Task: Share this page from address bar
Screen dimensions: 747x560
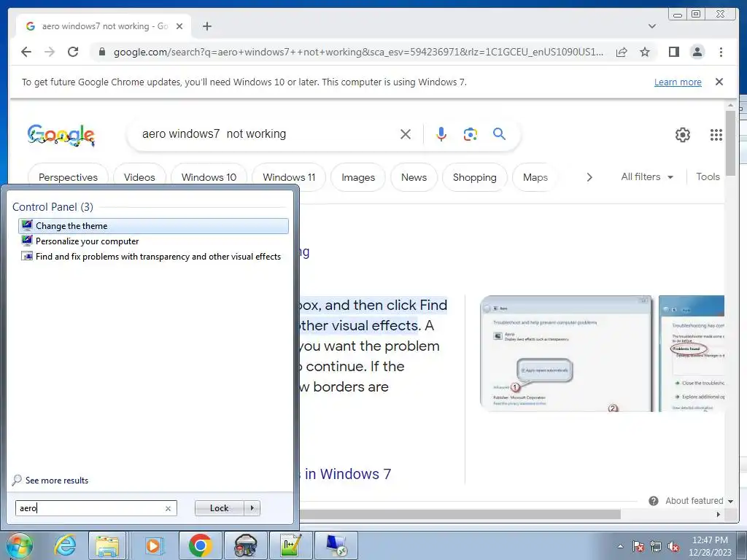Action: click(622, 52)
